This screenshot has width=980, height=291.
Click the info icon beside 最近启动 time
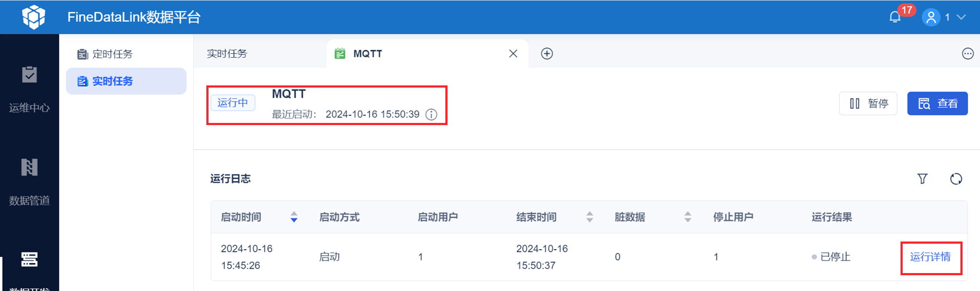coord(431,114)
